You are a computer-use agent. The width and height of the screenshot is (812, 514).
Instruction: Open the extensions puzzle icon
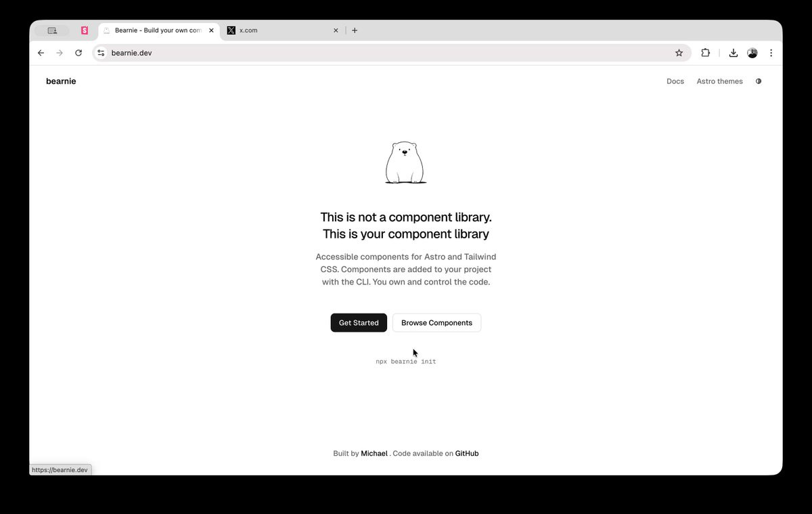[x=705, y=53]
